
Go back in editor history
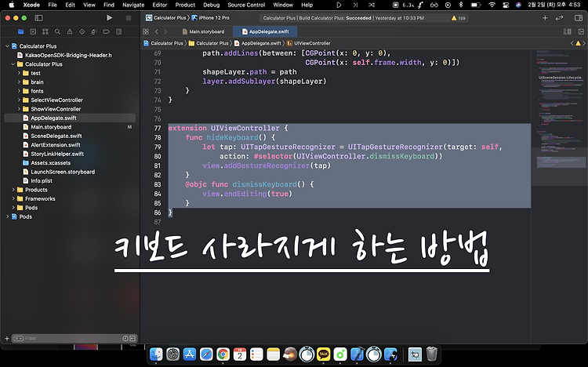point(157,31)
